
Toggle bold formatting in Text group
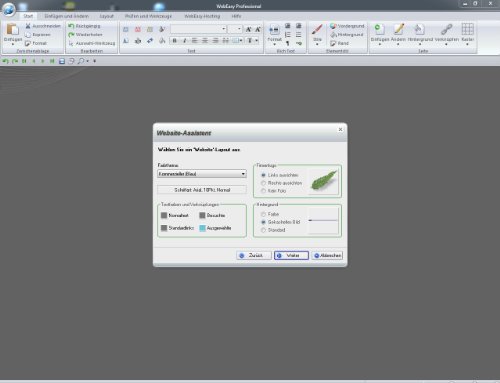[174, 41]
